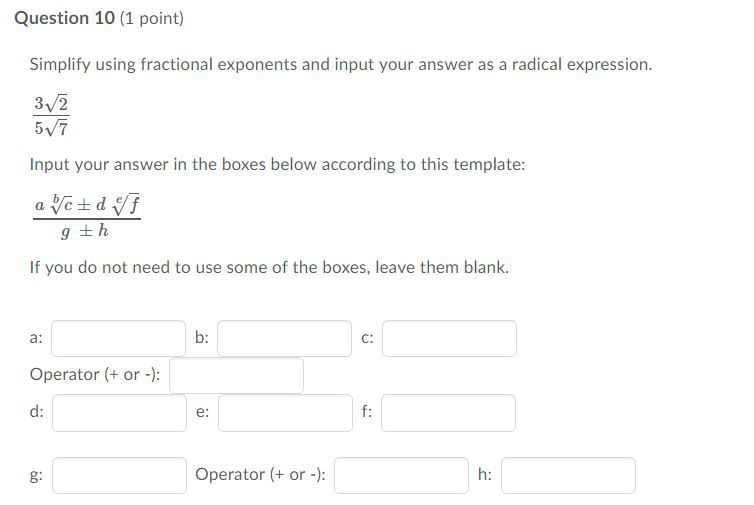Click the g input box
This screenshot has height=505, width=754.
(119, 475)
